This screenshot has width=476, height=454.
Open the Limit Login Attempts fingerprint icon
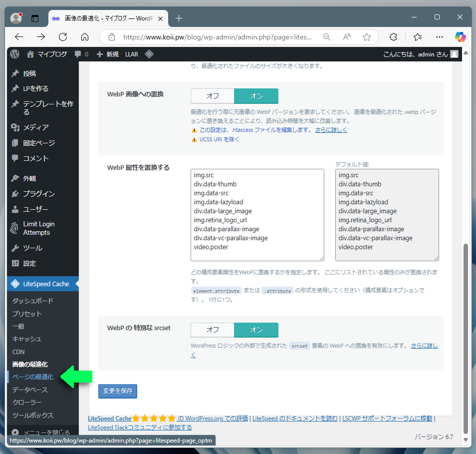point(14,228)
